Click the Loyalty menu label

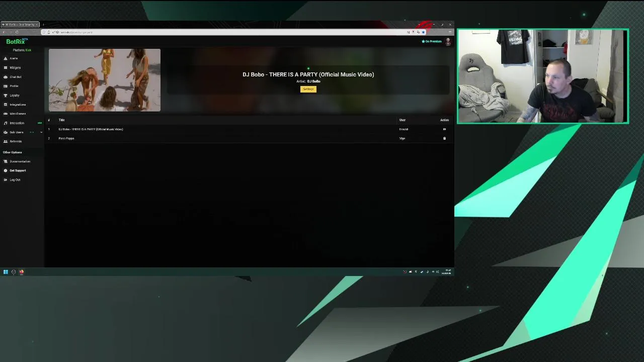pos(15,95)
